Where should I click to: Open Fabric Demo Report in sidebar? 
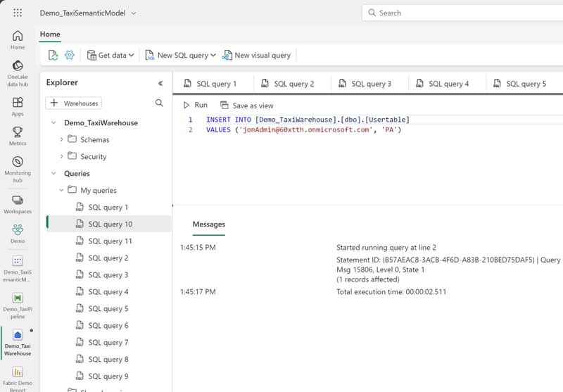click(x=18, y=379)
